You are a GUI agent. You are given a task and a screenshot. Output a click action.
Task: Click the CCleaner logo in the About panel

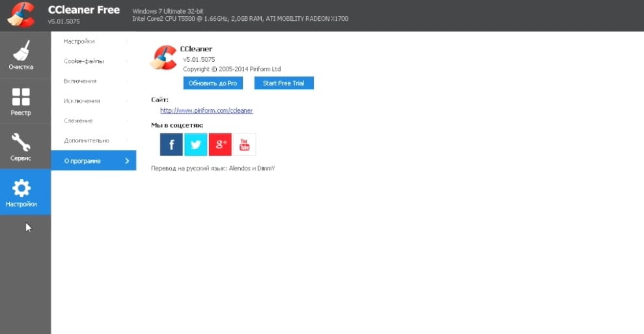(163, 57)
